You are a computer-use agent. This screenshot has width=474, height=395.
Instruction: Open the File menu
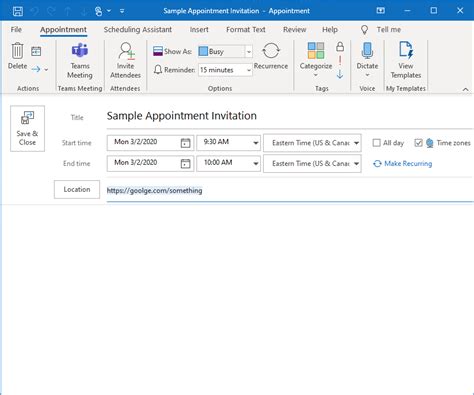pyautogui.click(x=16, y=30)
